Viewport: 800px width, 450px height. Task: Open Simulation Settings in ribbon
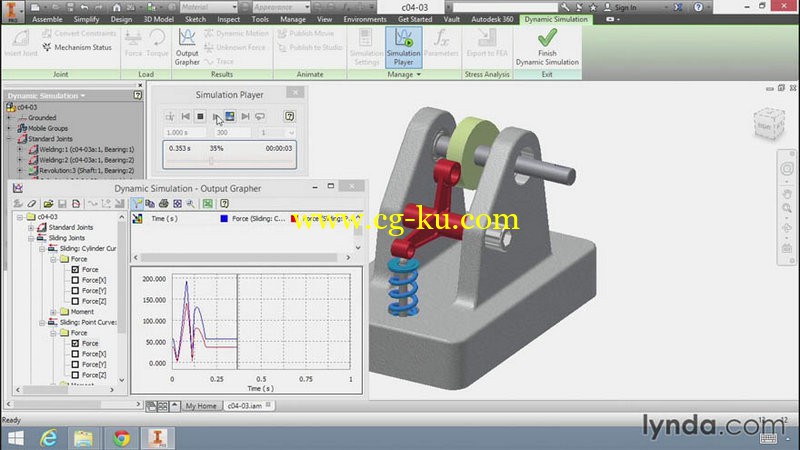[x=366, y=47]
